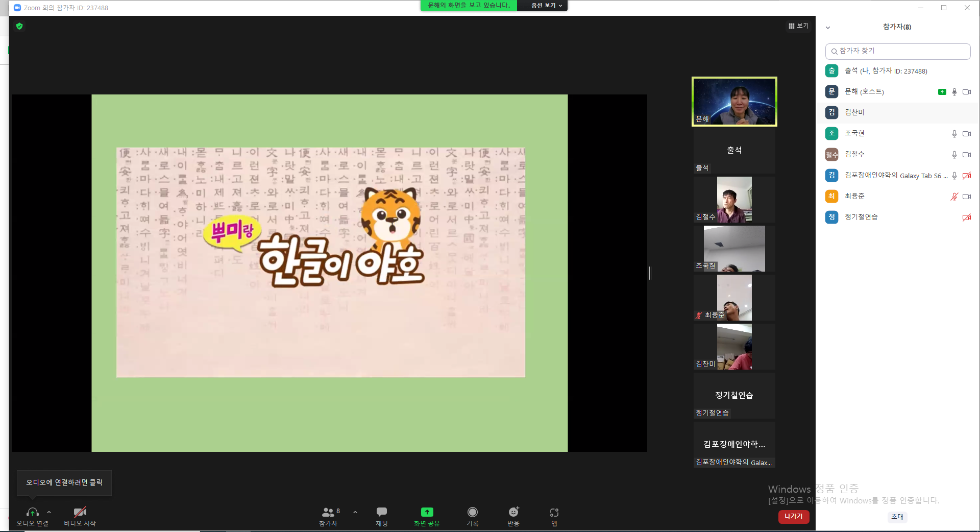Click 조국현's microphone icon in list
Image resolution: width=980 pixels, height=532 pixels.
click(x=954, y=134)
